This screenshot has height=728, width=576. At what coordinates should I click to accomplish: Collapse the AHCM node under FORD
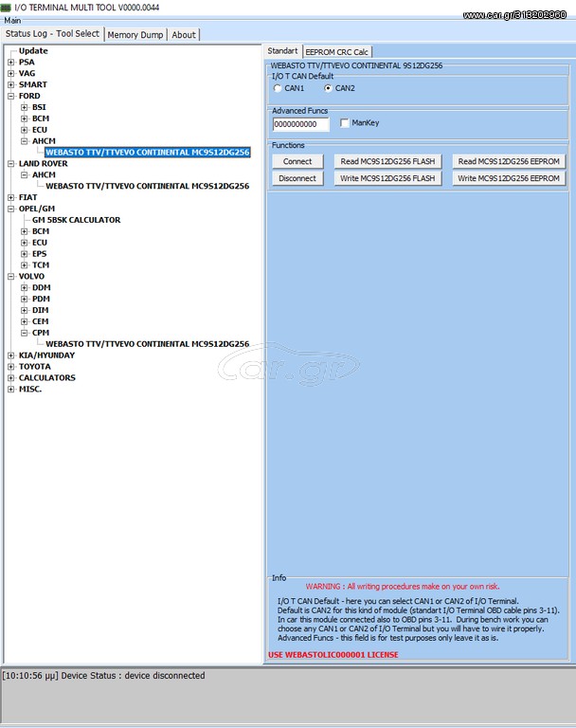24,141
